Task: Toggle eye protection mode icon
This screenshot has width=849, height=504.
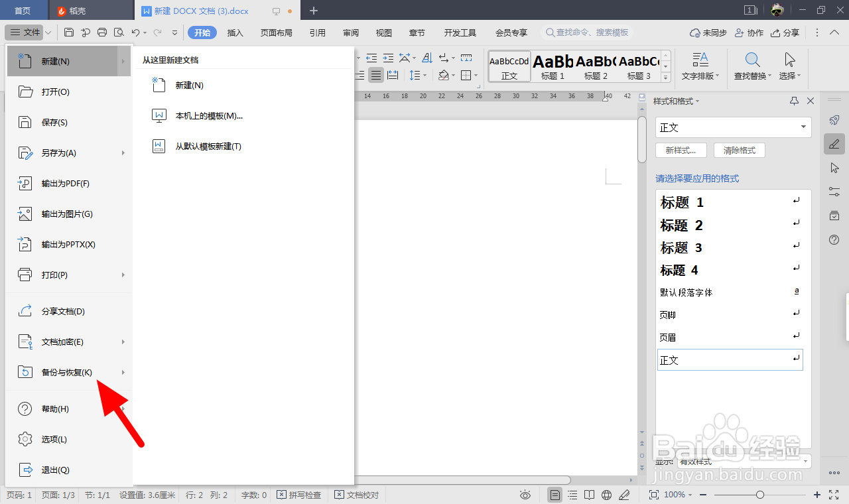Action: 525,495
